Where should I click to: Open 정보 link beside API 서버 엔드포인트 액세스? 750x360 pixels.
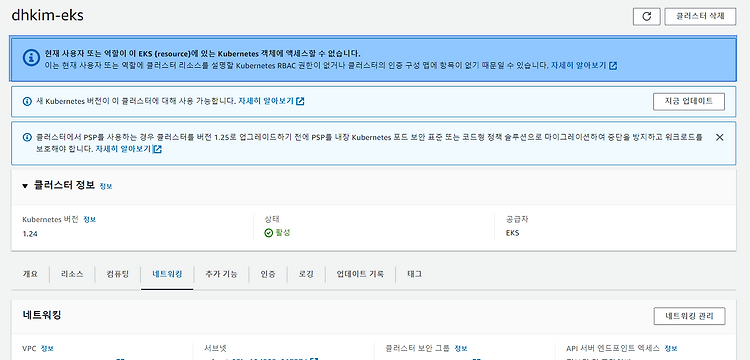[671, 349]
